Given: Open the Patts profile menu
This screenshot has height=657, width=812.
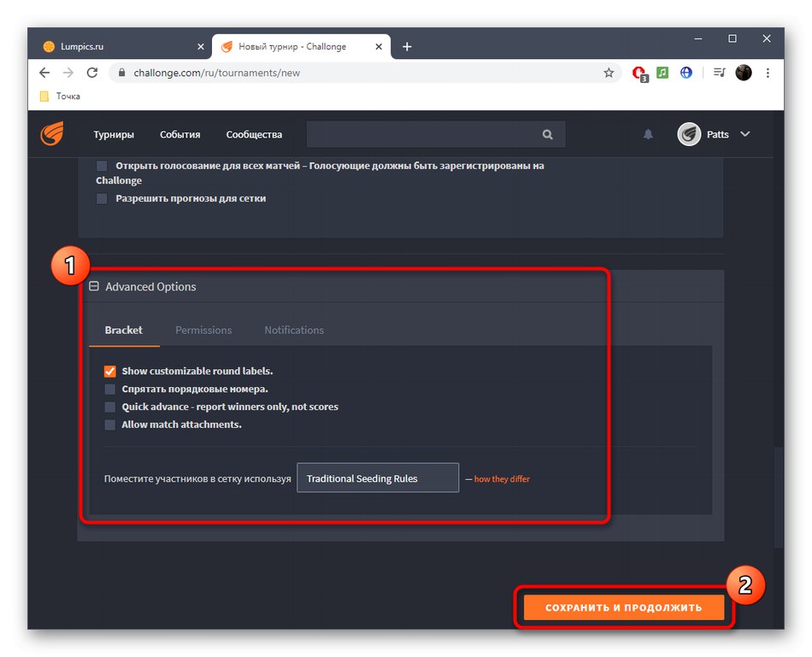Looking at the screenshot, I should pyautogui.click(x=689, y=134).
